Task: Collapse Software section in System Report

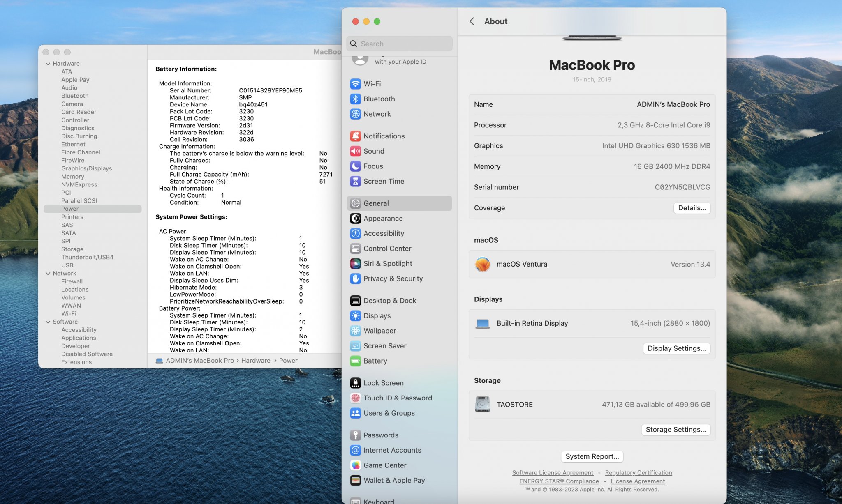Action: tap(48, 322)
